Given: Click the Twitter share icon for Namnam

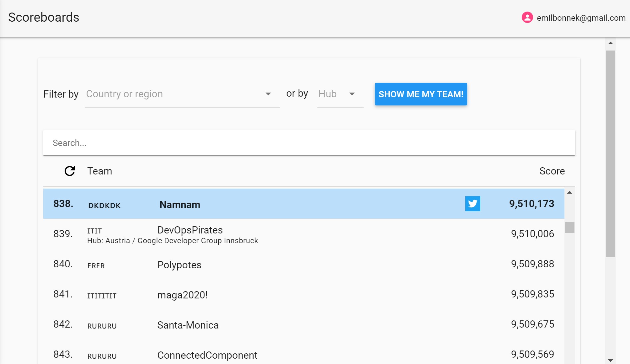Looking at the screenshot, I should 472,204.
